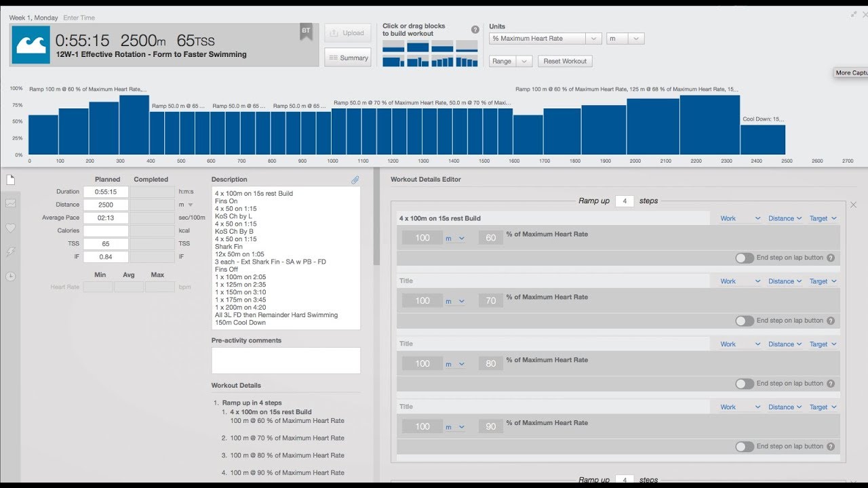Open the power lightning bolt sidebar tab
This screenshot has height=488, width=868.
pos(10,252)
